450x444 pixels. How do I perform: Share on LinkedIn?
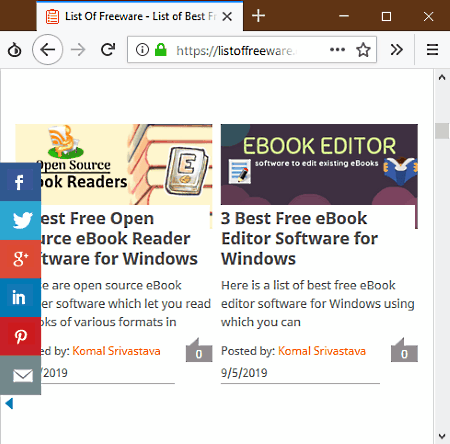click(x=20, y=298)
